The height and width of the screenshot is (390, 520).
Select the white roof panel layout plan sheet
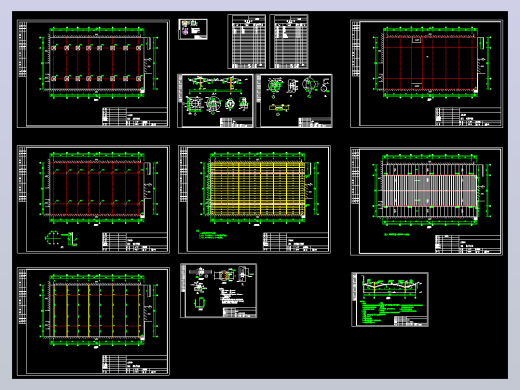[426, 201]
